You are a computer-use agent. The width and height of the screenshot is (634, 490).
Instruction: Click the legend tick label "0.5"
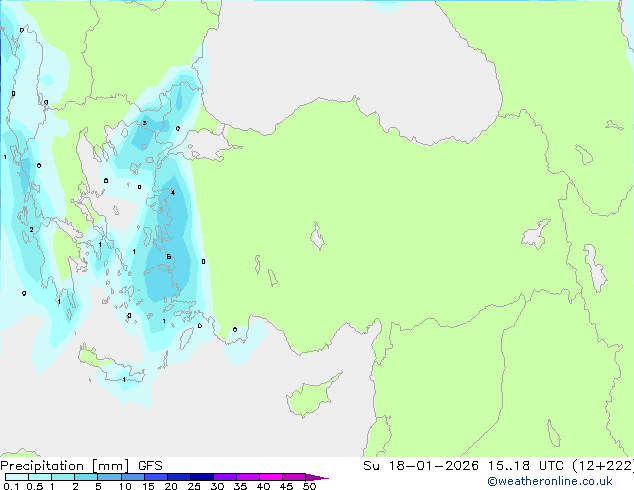pos(35,486)
